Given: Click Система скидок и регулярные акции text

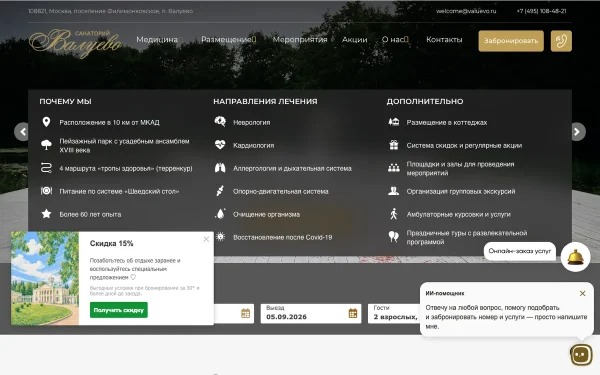Looking at the screenshot, I should coord(464,145).
